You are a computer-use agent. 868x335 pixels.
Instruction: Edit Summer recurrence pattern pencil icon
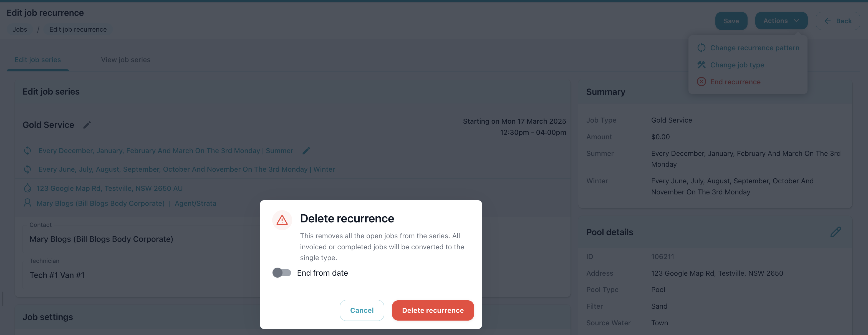pyautogui.click(x=306, y=151)
